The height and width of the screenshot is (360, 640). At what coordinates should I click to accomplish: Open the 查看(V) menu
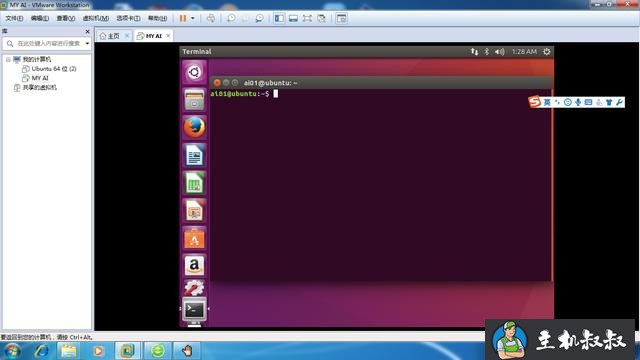pos(65,18)
